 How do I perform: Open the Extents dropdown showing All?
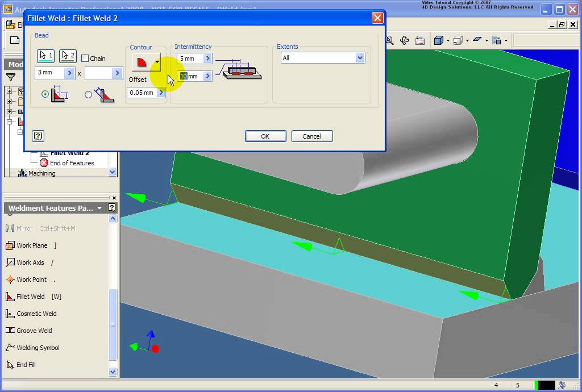tap(323, 58)
